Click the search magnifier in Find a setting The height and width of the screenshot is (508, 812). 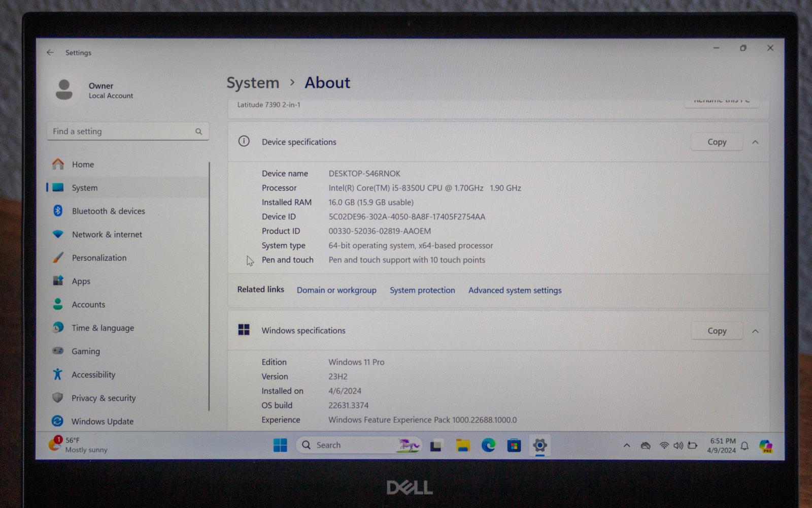(x=198, y=132)
